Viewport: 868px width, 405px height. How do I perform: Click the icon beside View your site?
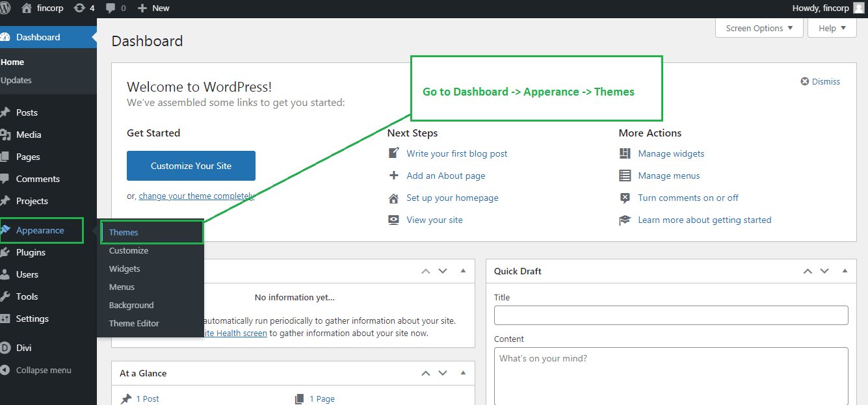point(393,220)
